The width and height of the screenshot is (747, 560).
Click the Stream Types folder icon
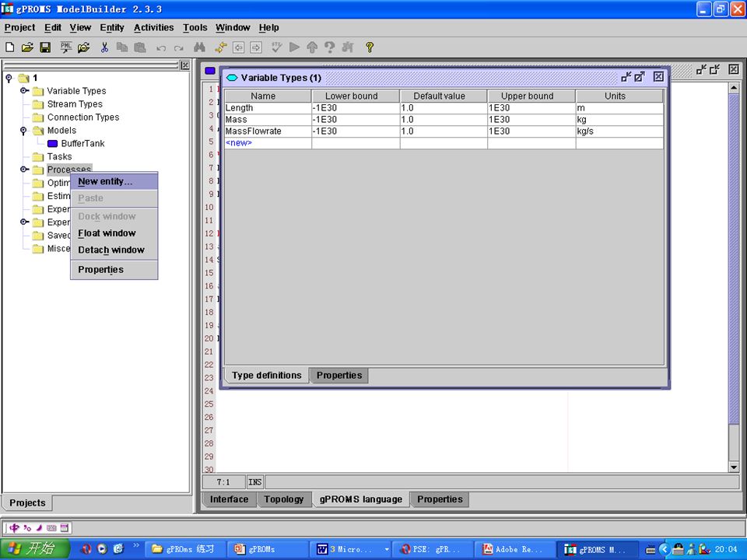(x=38, y=104)
